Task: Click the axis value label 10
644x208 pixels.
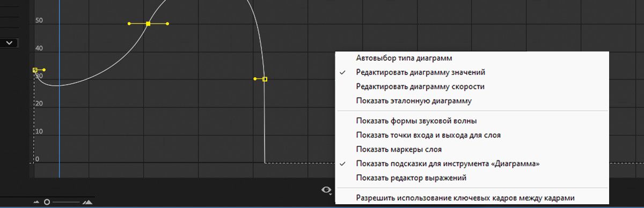Action: (x=39, y=131)
